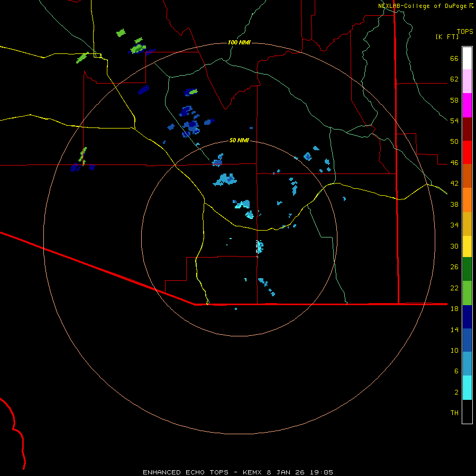
Task: Select the light green legend swatch
Action: (x=467, y=293)
